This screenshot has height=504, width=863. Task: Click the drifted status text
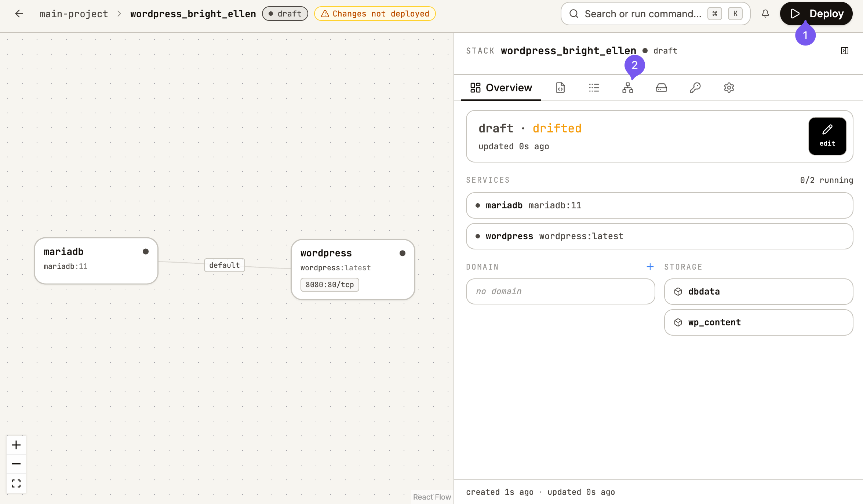[557, 128]
